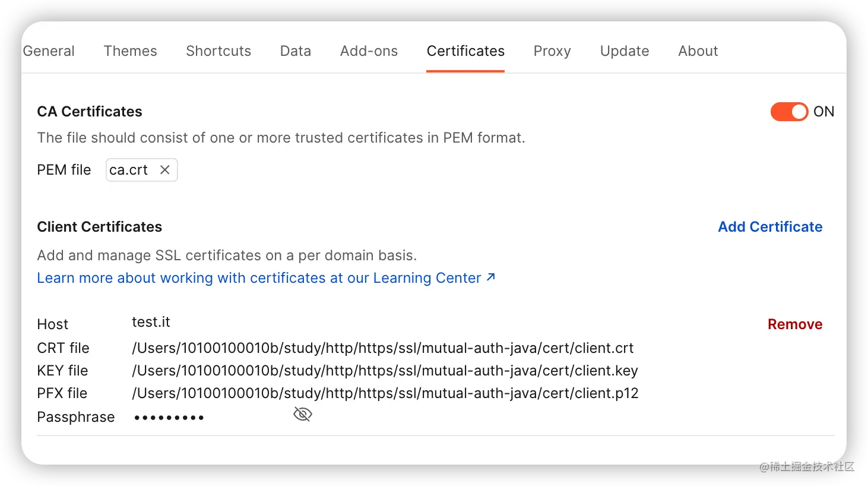Screen dimensions: 868x486
Task: Click the CRT file label
Action: (63, 348)
